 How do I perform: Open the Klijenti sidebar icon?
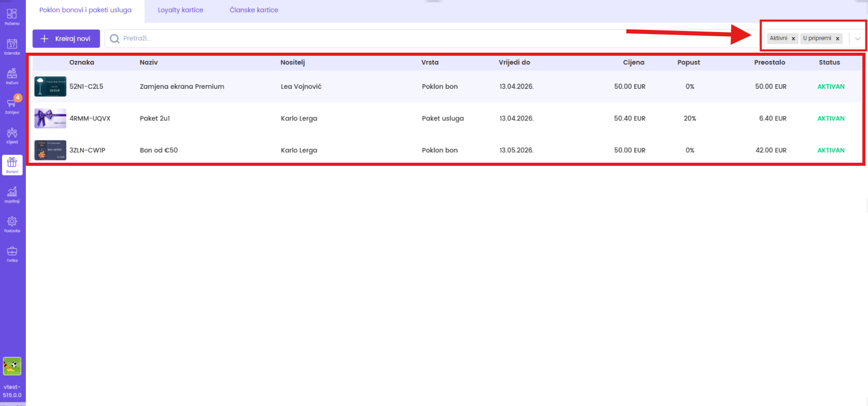[12, 135]
